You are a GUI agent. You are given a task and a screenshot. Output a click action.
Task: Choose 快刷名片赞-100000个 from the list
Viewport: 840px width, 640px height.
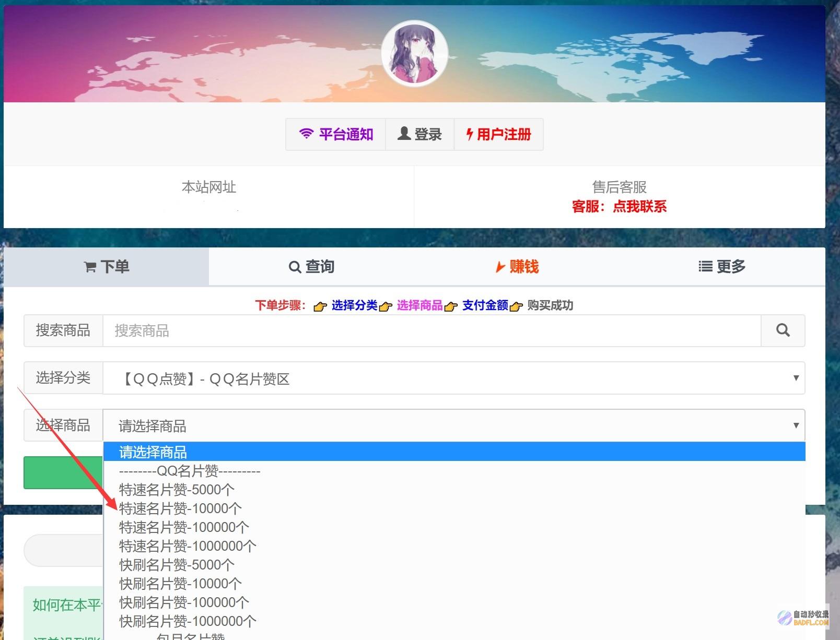coord(454,602)
